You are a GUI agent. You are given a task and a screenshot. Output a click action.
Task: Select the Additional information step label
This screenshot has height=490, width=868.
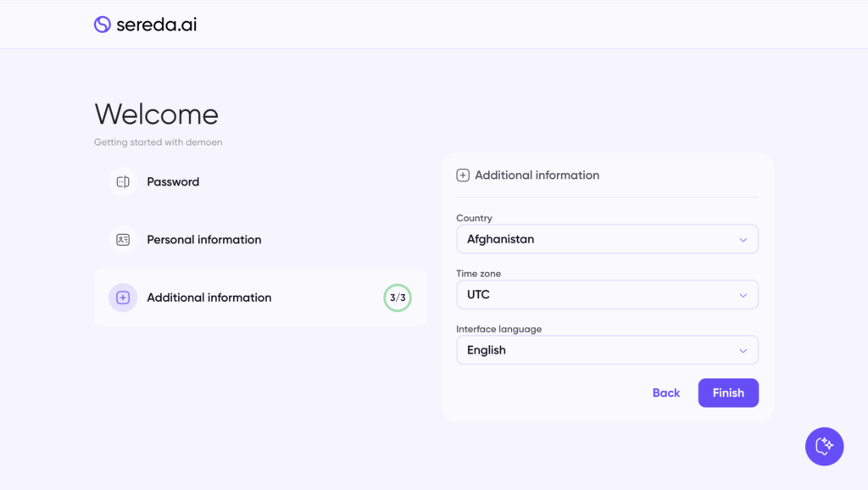[209, 298]
